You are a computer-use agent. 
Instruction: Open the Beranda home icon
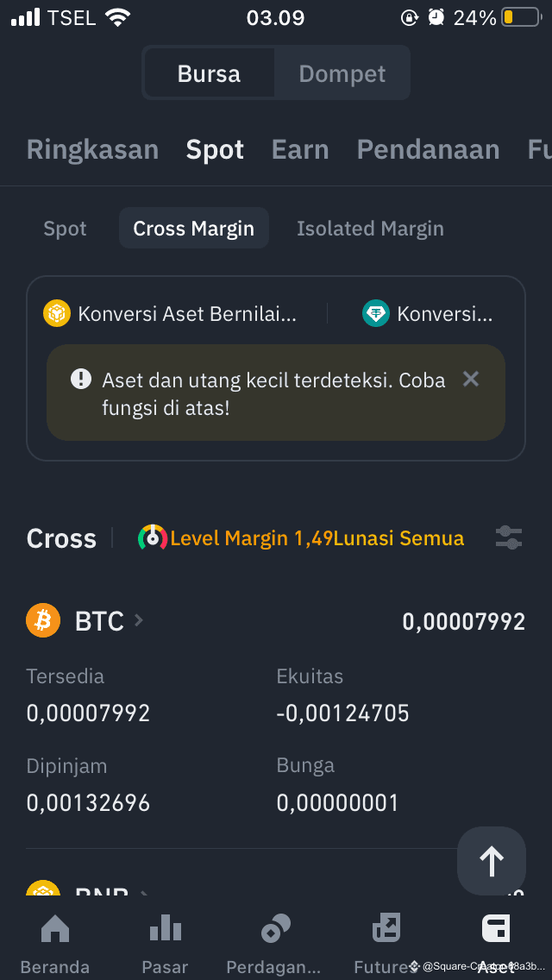coord(55,927)
